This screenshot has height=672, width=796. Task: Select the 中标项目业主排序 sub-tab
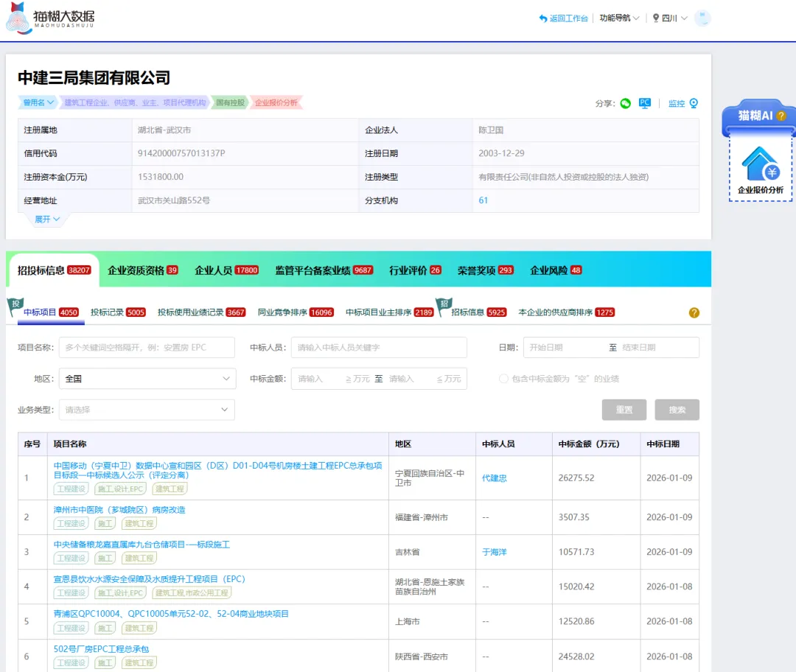[389, 312]
